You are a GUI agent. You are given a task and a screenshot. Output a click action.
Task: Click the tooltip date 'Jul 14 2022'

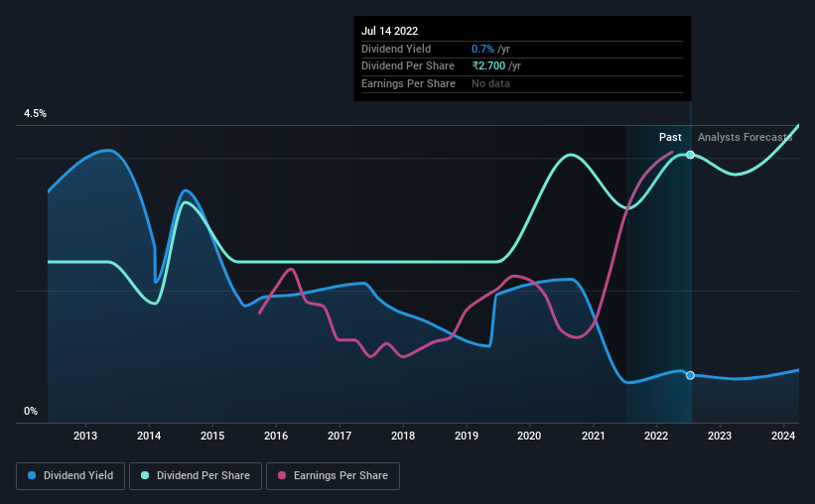(390, 31)
